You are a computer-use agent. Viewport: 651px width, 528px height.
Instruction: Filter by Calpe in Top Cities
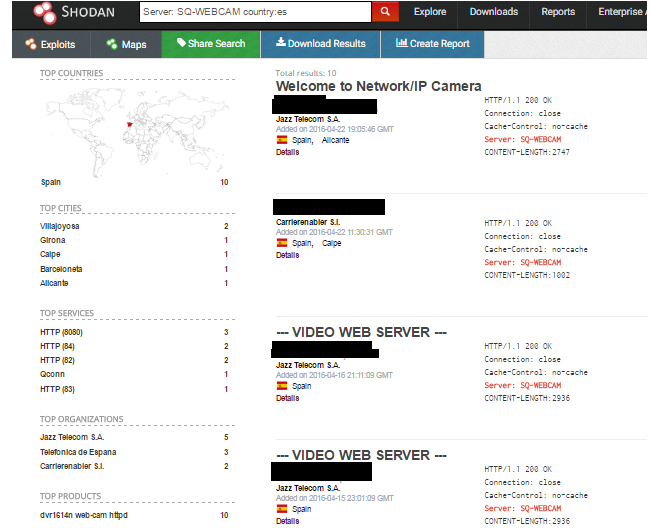coord(50,254)
